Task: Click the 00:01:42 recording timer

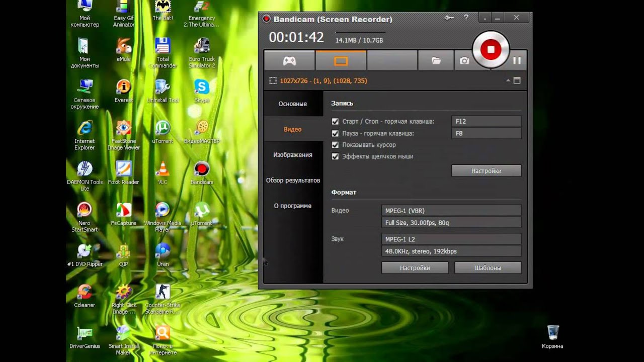Action: [296, 37]
